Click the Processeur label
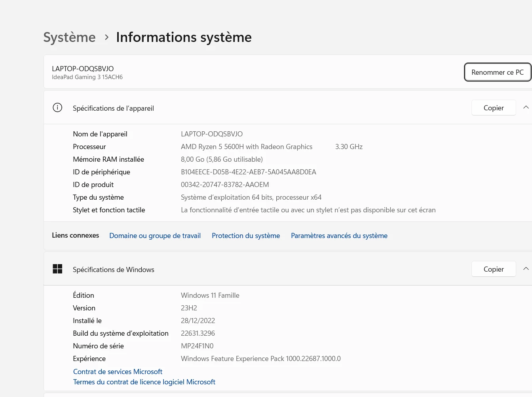Image resolution: width=532 pixels, height=397 pixels. click(89, 147)
